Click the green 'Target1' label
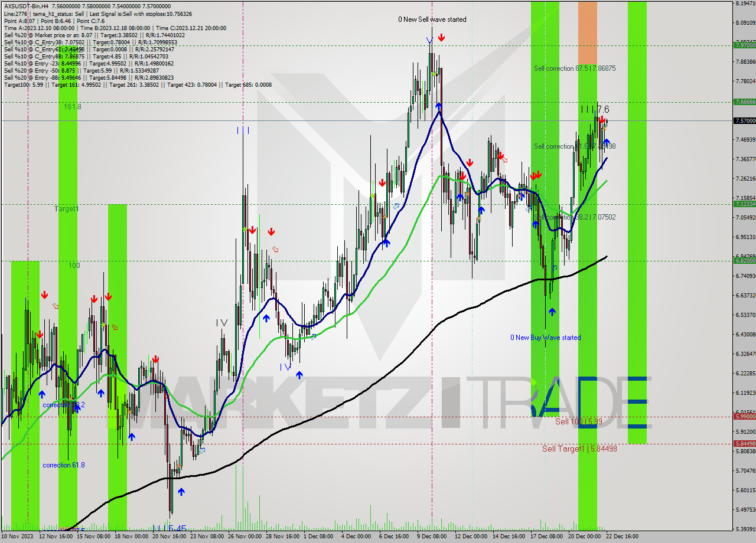The width and height of the screenshot is (756, 543). (66, 209)
